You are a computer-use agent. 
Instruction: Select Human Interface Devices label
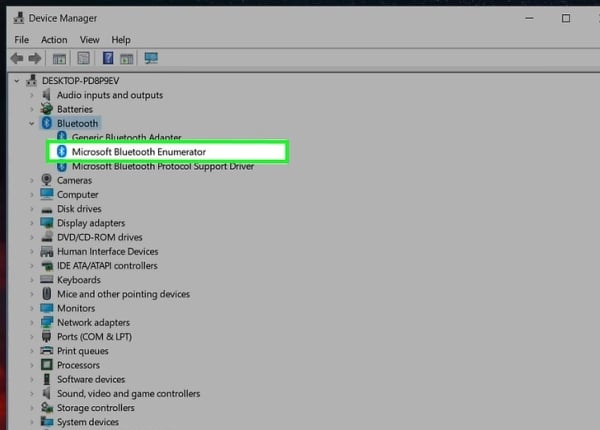point(108,251)
